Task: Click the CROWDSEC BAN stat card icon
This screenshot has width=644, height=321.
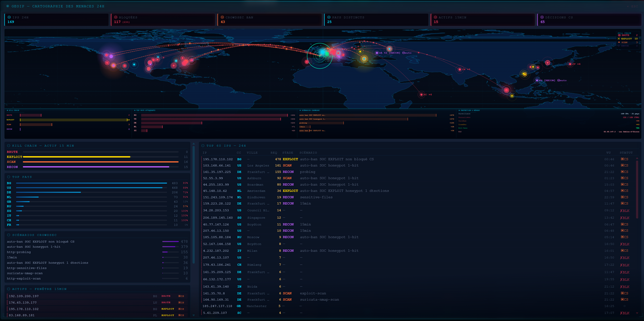Action: 222,17
